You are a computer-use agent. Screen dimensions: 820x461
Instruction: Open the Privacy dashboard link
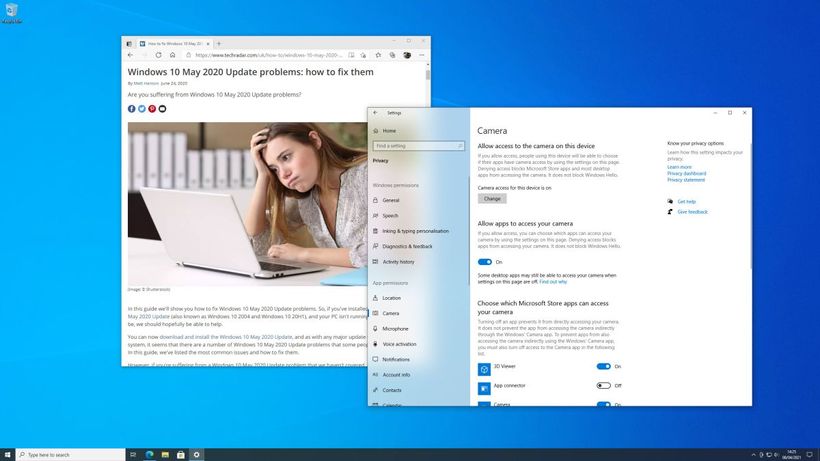pyautogui.click(x=687, y=174)
